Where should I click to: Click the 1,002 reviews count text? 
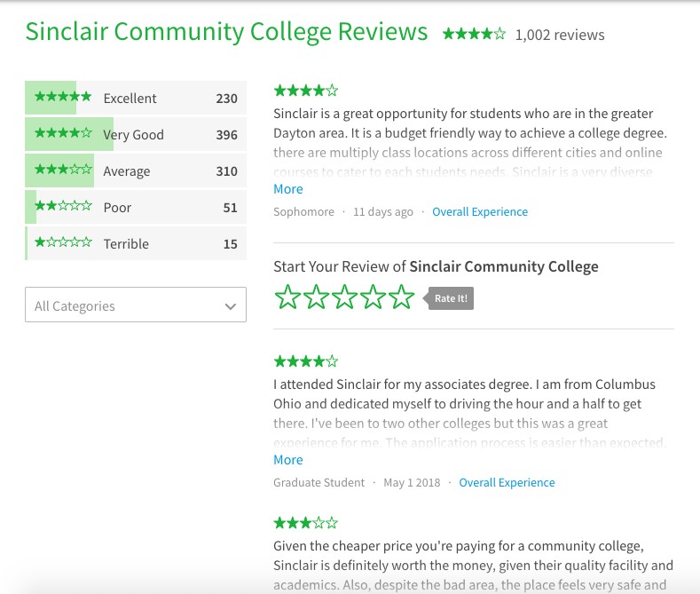click(x=560, y=35)
